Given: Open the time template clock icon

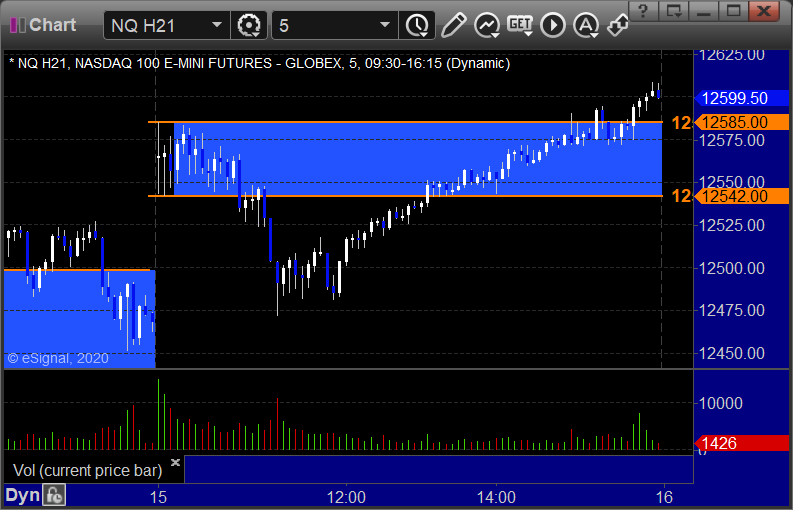Looking at the screenshot, I should [x=417, y=25].
